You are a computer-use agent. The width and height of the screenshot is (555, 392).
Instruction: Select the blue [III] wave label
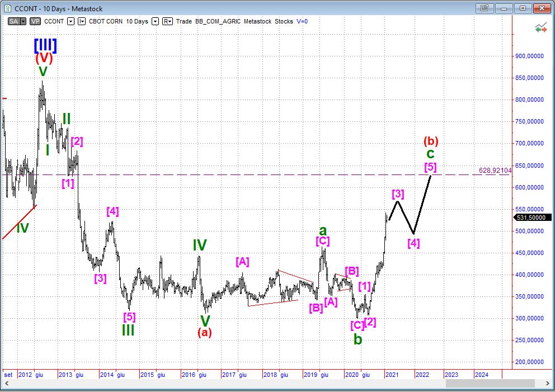coord(45,45)
